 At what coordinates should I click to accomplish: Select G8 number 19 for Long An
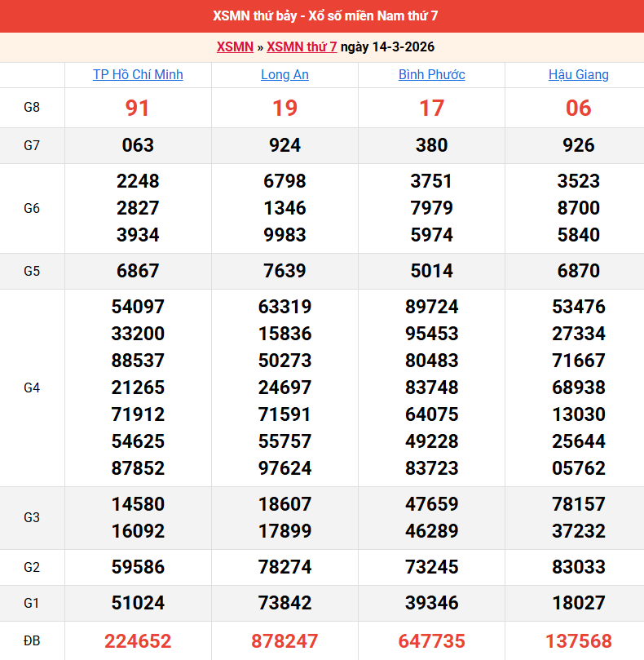click(x=285, y=108)
